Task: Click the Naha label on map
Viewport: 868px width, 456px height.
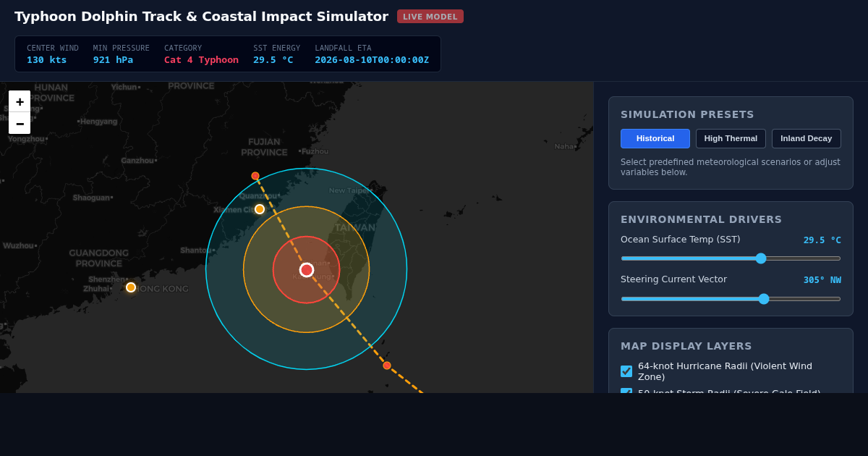Action: pyautogui.click(x=563, y=146)
